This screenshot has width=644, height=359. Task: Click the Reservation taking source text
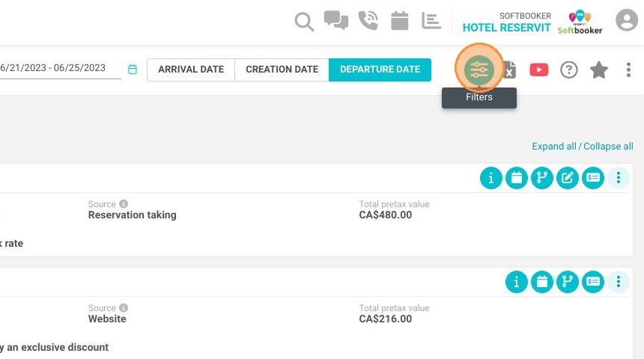coord(133,215)
